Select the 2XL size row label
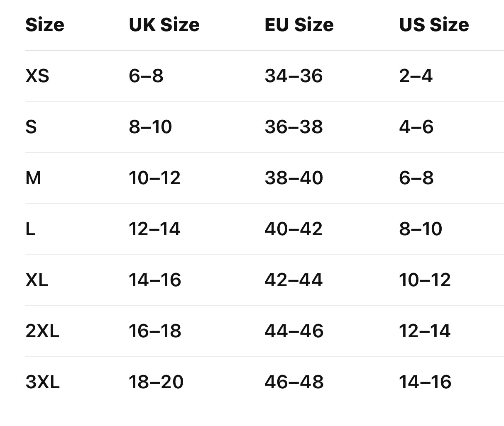Viewport: 504px width, 426px height. pyautogui.click(x=42, y=331)
